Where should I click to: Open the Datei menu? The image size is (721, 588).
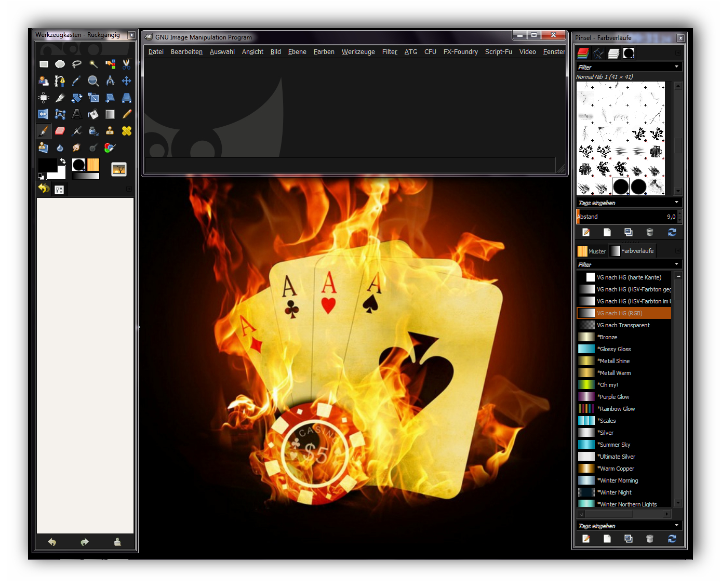pyautogui.click(x=156, y=52)
